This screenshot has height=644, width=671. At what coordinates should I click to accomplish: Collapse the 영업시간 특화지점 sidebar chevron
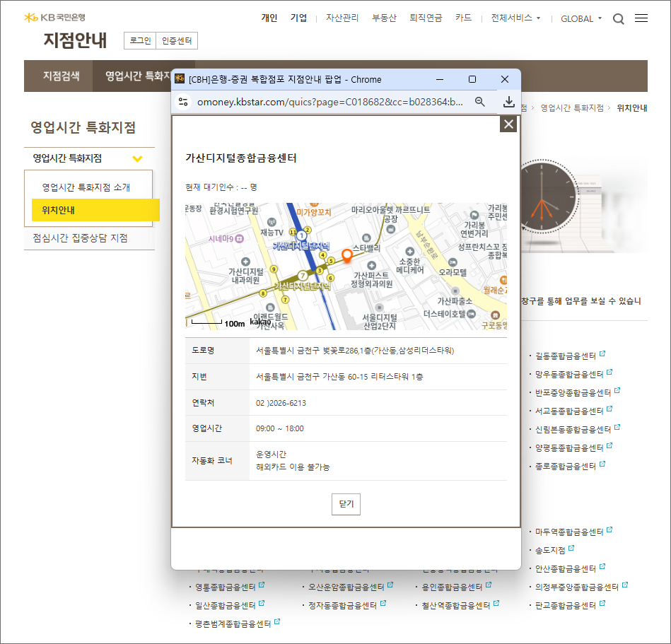137,159
